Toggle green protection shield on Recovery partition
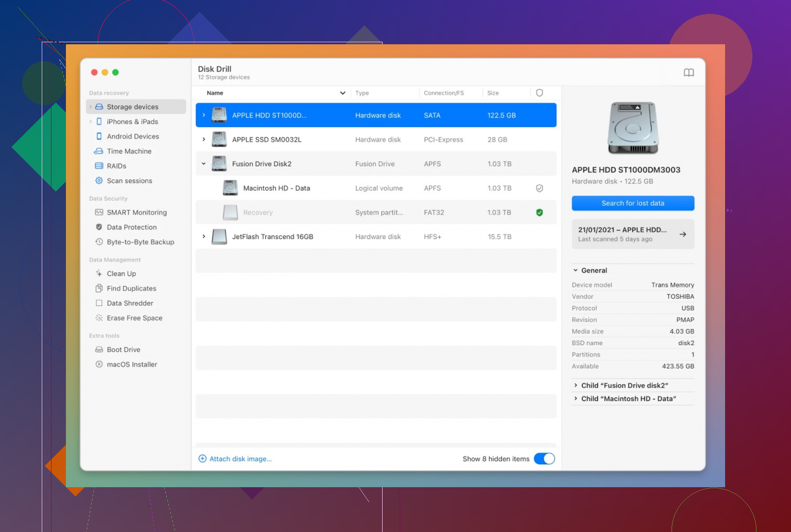 tap(540, 213)
